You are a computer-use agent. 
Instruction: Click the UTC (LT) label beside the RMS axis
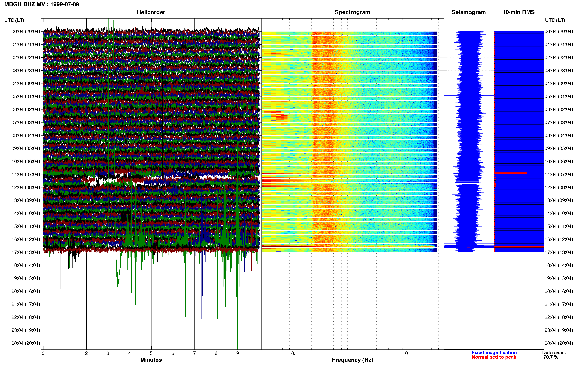coord(555,20)
